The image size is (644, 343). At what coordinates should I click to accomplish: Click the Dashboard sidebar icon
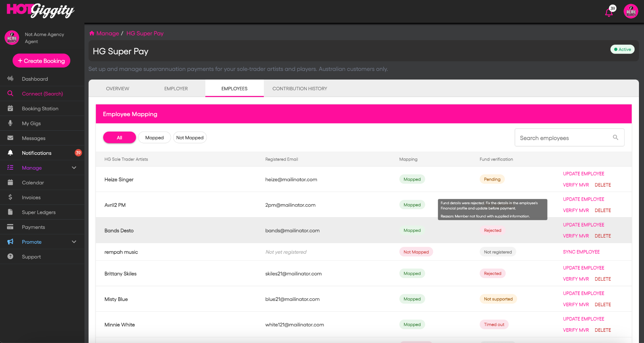coord(10,79)
